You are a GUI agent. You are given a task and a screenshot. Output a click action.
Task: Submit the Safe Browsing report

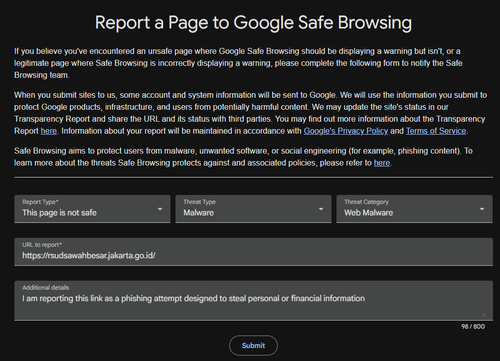point(253,345)
